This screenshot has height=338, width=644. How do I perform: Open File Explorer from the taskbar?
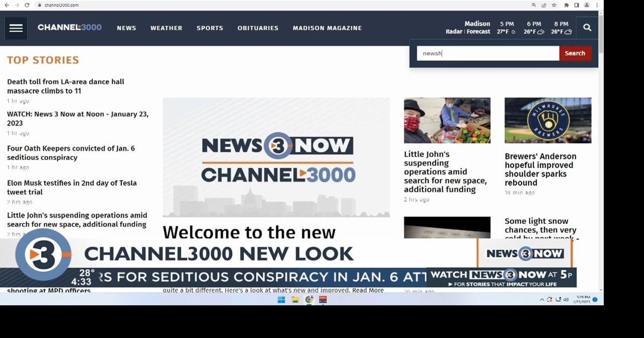point(295,299)
